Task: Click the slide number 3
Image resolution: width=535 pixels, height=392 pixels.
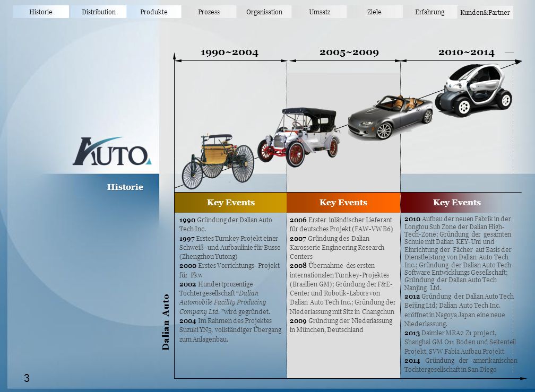Action: pyautogui.click(x=27, y=378)
